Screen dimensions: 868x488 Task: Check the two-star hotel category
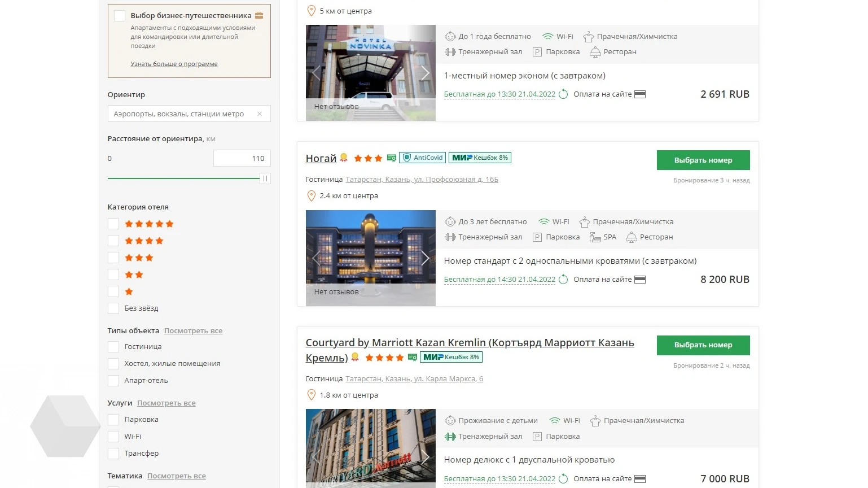(x=113, y=274)
